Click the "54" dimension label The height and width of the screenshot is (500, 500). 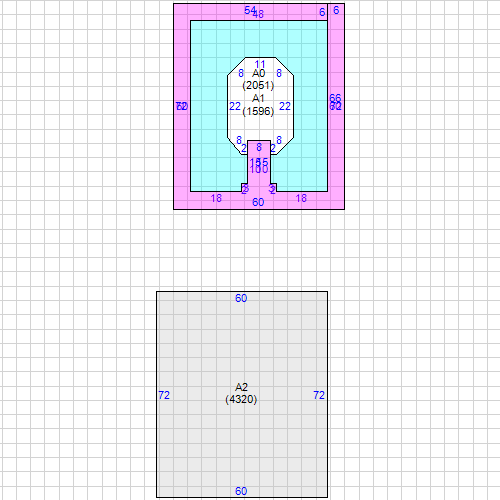(x=250, y=10)
